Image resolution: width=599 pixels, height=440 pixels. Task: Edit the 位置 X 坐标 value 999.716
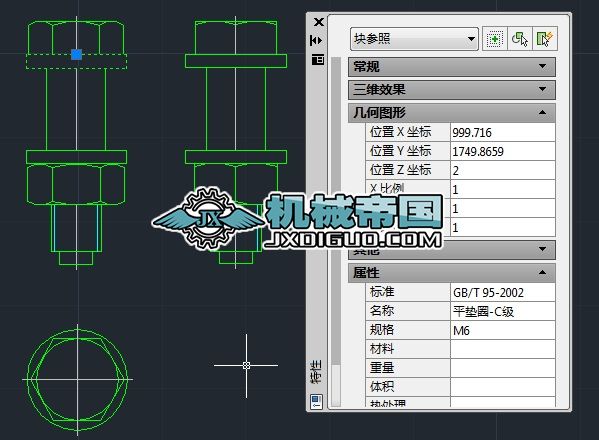[503, 133]
